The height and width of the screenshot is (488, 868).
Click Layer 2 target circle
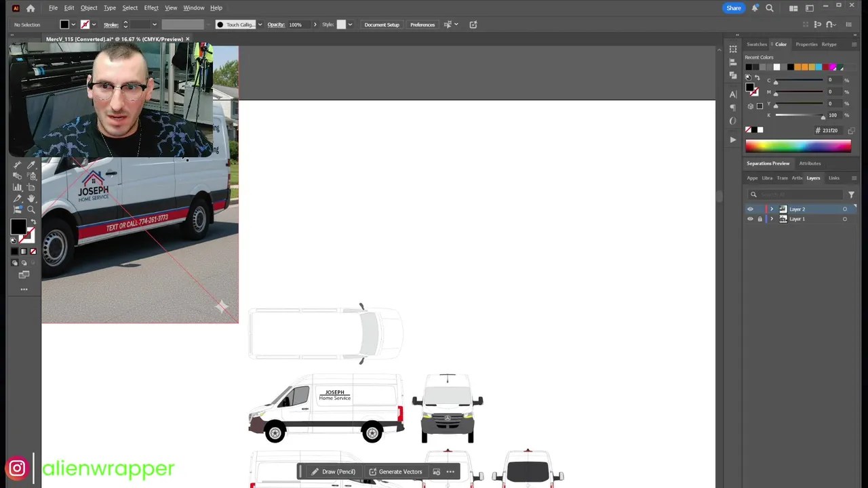[845, 209]
